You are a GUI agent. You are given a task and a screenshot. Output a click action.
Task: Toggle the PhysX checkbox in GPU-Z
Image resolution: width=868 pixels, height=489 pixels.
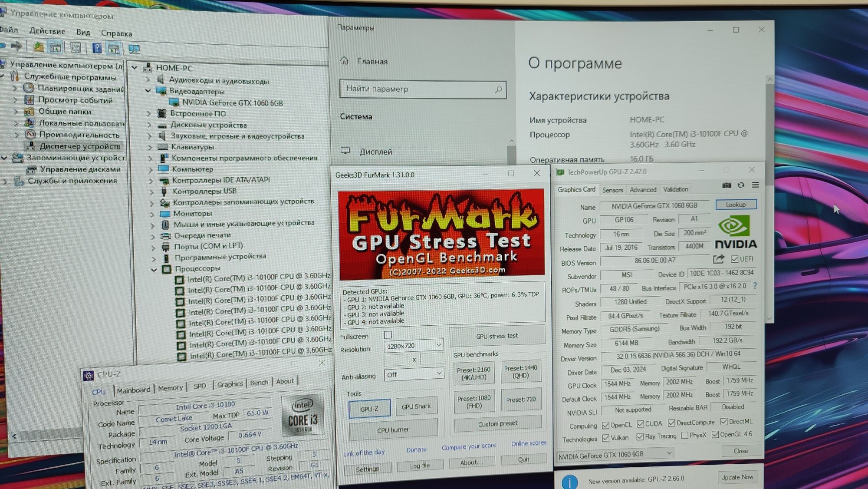click(685, 436)
